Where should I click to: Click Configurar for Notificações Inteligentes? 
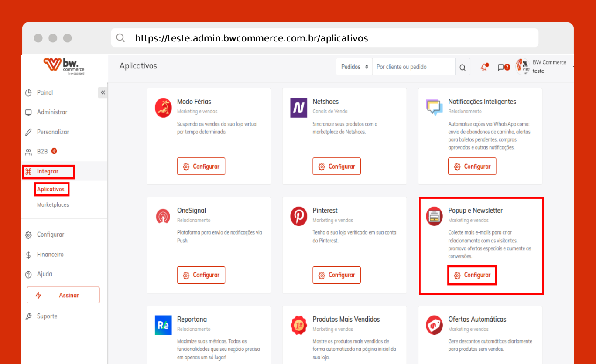pyautogui.click(x=472, y=167)
